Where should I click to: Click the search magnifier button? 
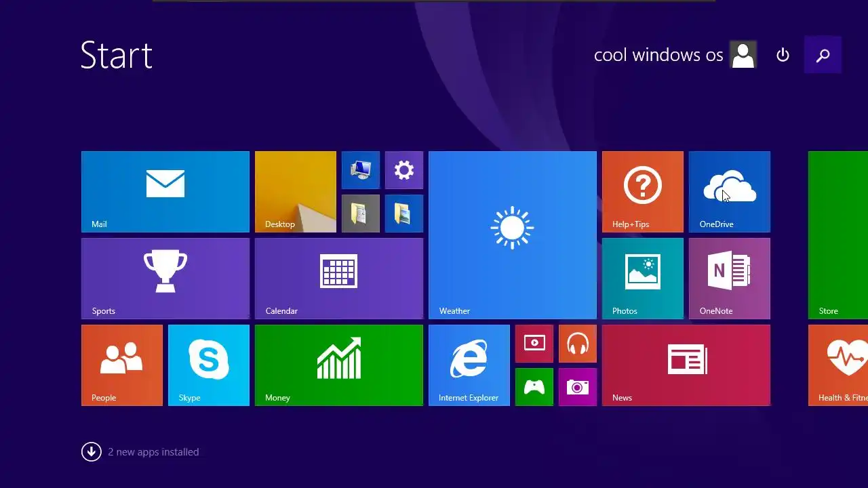[x=823, y=55]
